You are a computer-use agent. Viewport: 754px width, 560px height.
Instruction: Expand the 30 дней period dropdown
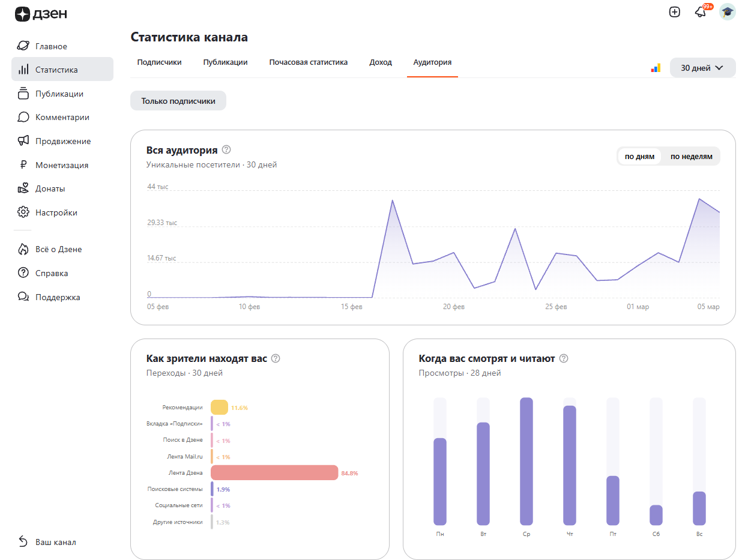702,68
